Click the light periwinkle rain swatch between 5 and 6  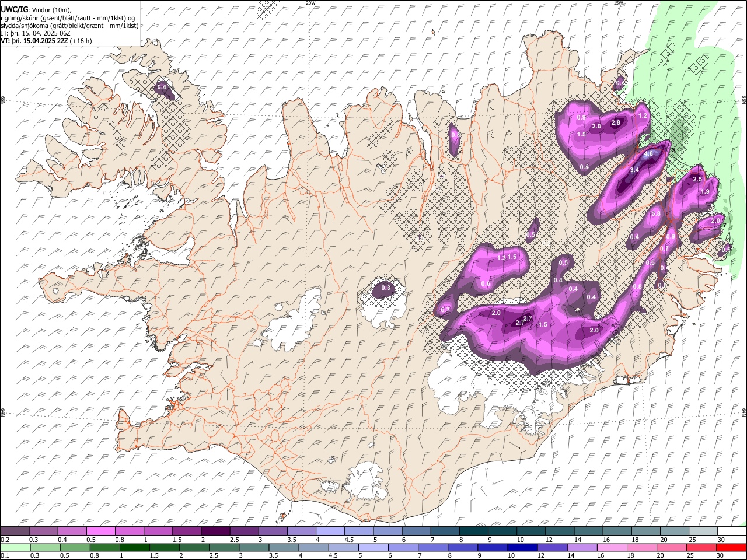pos(372,547)
